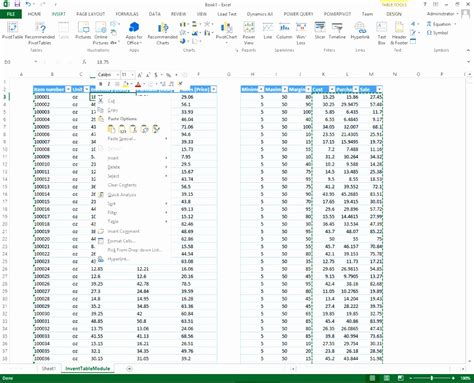Select the Sheet1 sheet tab
The height and width of the screenshot is (383, 474).
(48, 368)
